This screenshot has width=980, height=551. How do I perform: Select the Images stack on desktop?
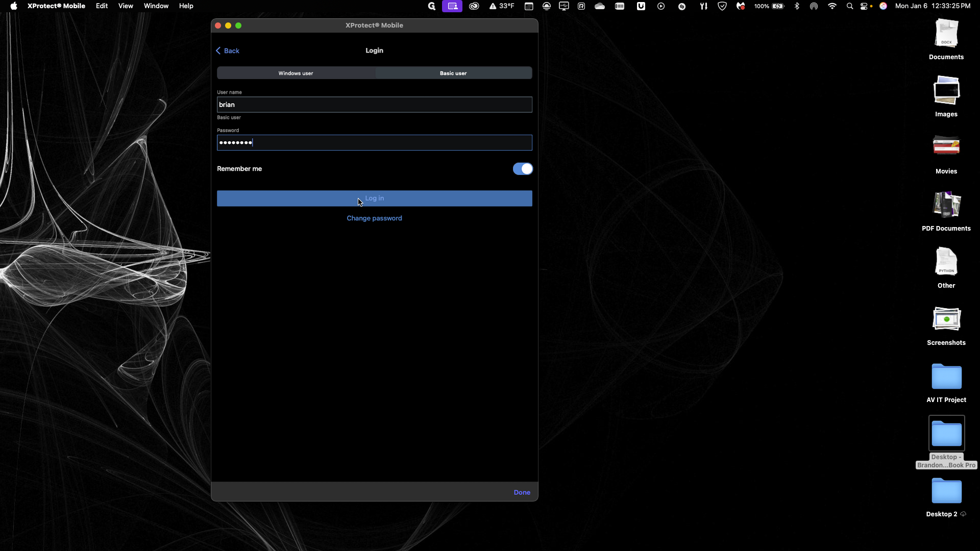click(946, 96)
